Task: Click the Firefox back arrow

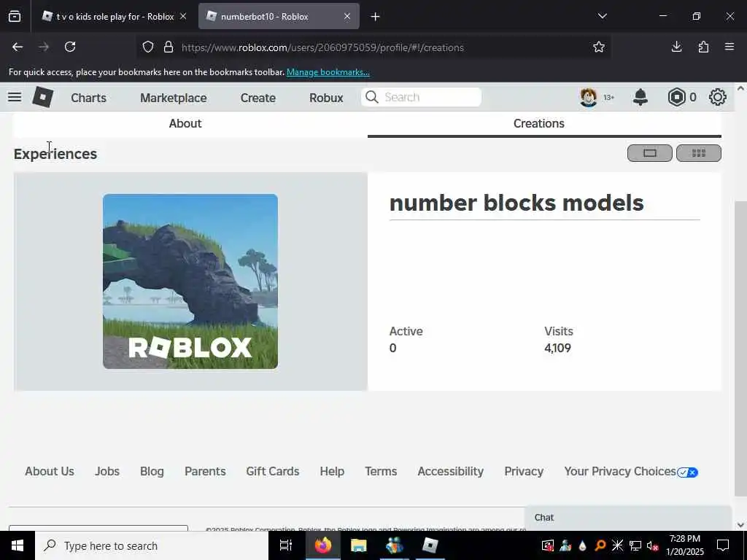Action: [18, 47]
